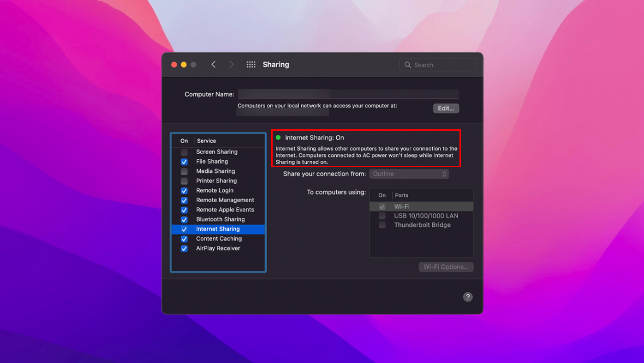Uncheck the File Sharing checkbox
Viewport: 644px width, 363px height.
184,162
